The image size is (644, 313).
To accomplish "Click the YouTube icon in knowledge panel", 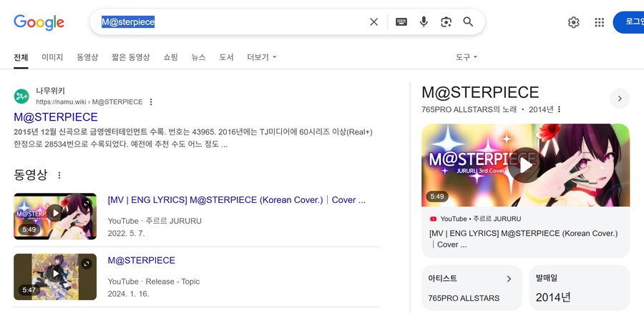I will [433, 219].
